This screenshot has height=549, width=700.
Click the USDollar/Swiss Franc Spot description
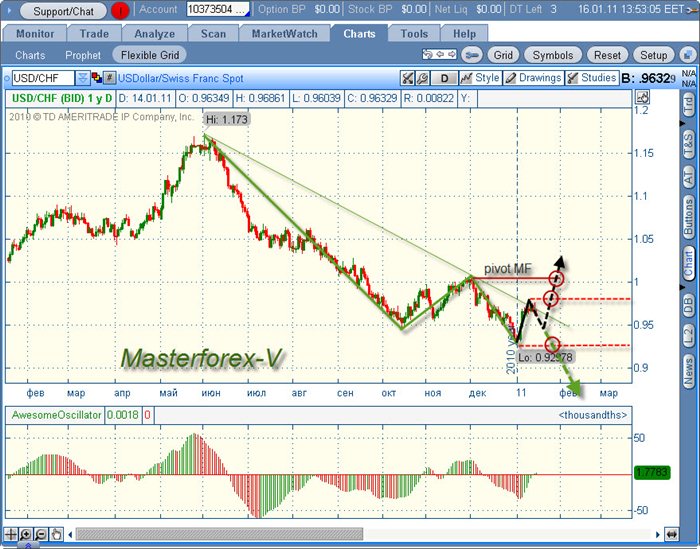(180, 79)
